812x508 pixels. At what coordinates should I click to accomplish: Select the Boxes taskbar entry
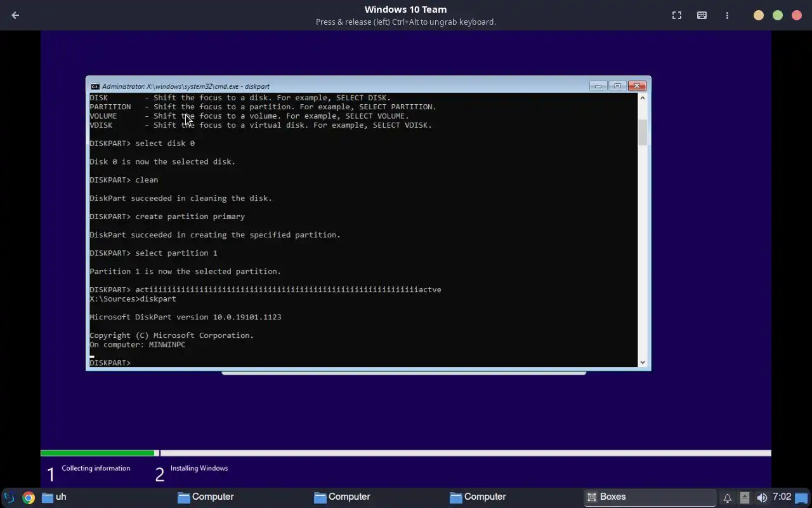tap(650, 497)
